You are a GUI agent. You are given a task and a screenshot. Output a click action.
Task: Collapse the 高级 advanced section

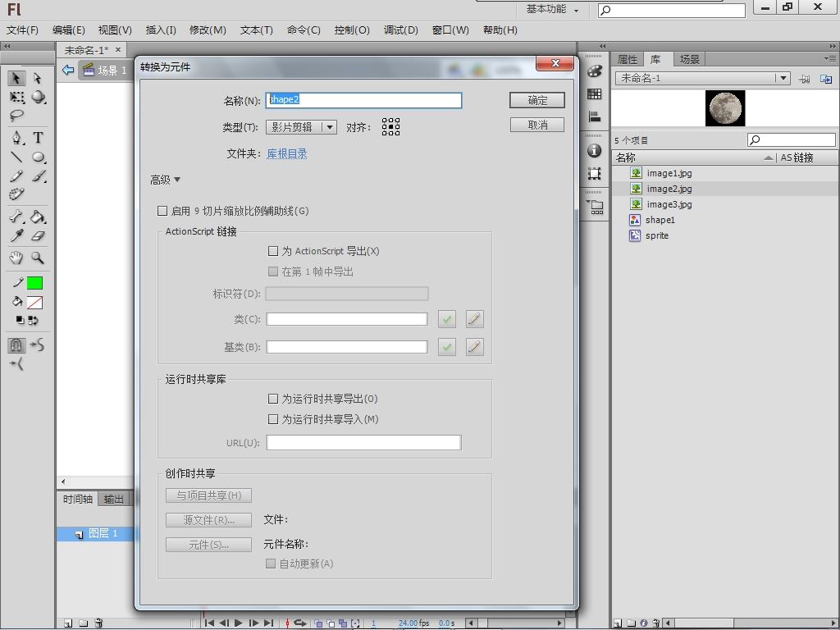[166, 180]
